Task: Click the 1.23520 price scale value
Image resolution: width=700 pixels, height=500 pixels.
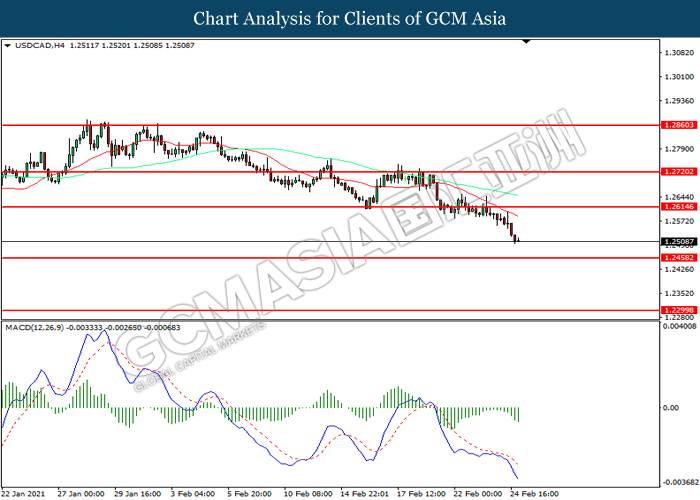Action: coord(679,294)
